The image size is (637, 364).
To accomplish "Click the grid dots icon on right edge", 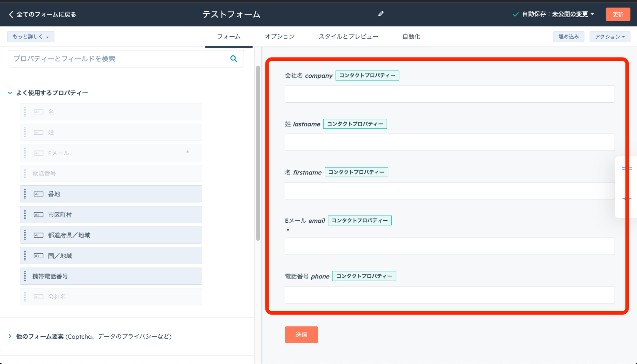I will pyautogui.click(x=627, y=168).
